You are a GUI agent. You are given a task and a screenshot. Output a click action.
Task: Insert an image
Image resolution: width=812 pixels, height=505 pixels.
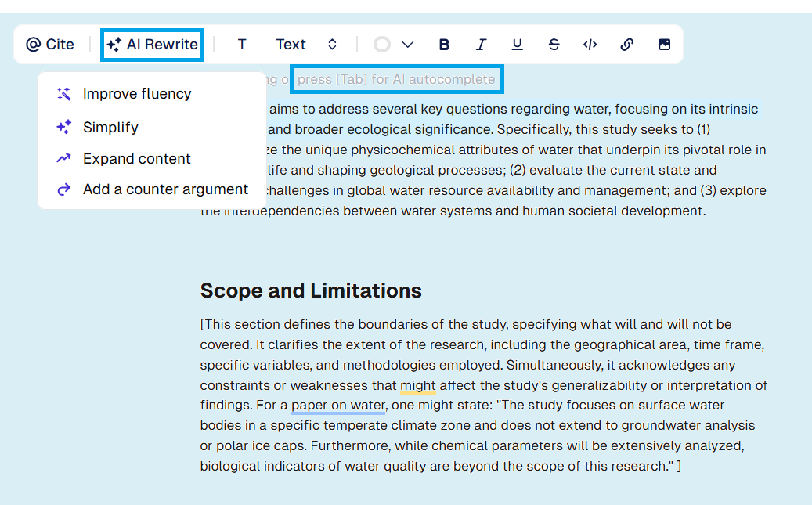[664, 45]
